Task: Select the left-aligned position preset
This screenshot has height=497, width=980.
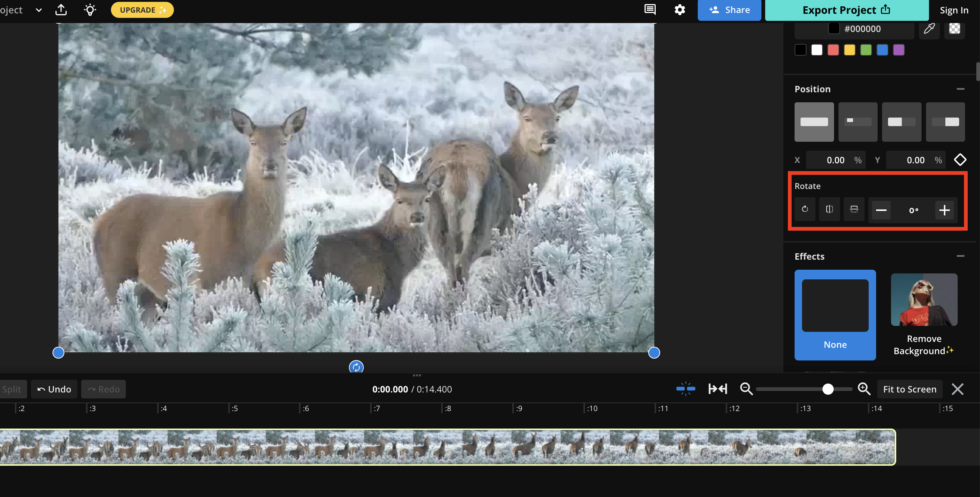Action: click(902, 122)
